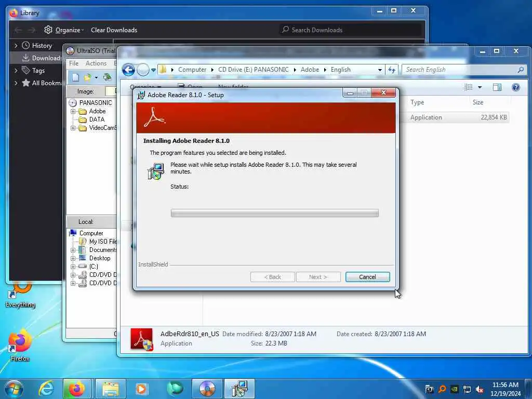532x399 pixels.
Task: Select English breadcrumb in address bar
Action: [340, 70]
